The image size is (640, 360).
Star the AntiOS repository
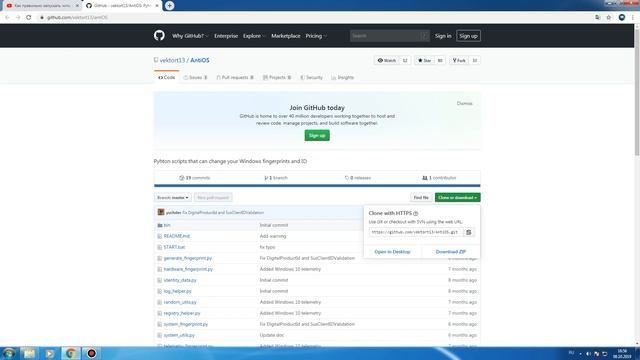(x=424, y=60)
